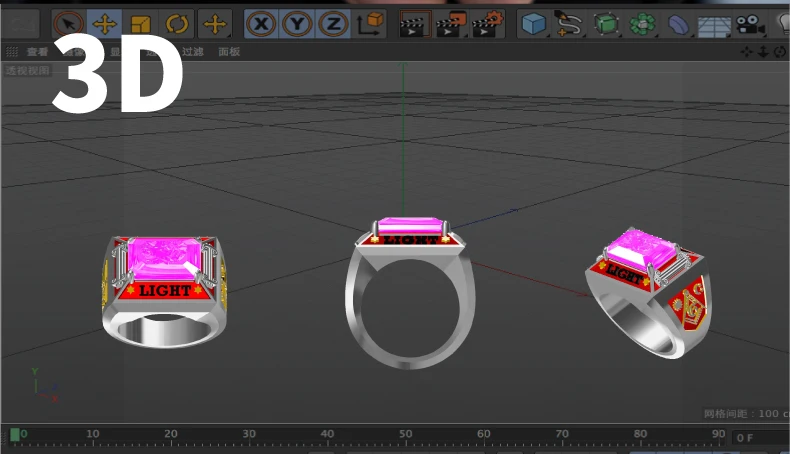Jump to frame 10 on timeline
The width and height of the screenshot is (790, 454).
[x=93, y=434]
